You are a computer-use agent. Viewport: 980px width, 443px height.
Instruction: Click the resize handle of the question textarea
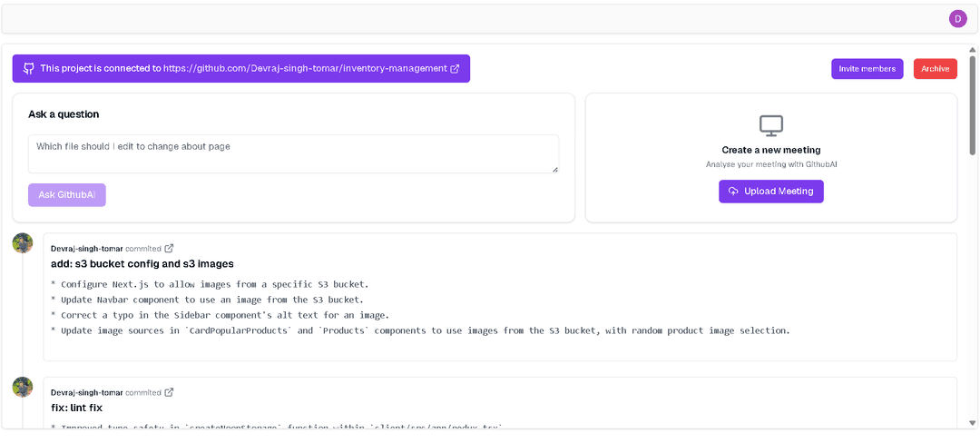coord(554,169)
